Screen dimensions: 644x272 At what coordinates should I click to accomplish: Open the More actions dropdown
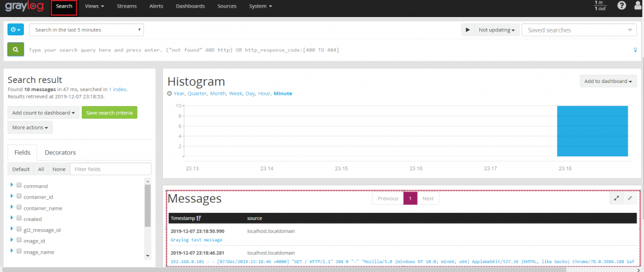[x=30, y=128]
